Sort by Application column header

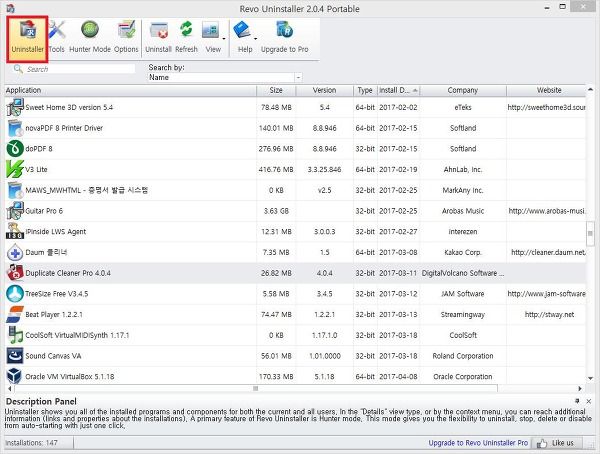pos(130,90)
